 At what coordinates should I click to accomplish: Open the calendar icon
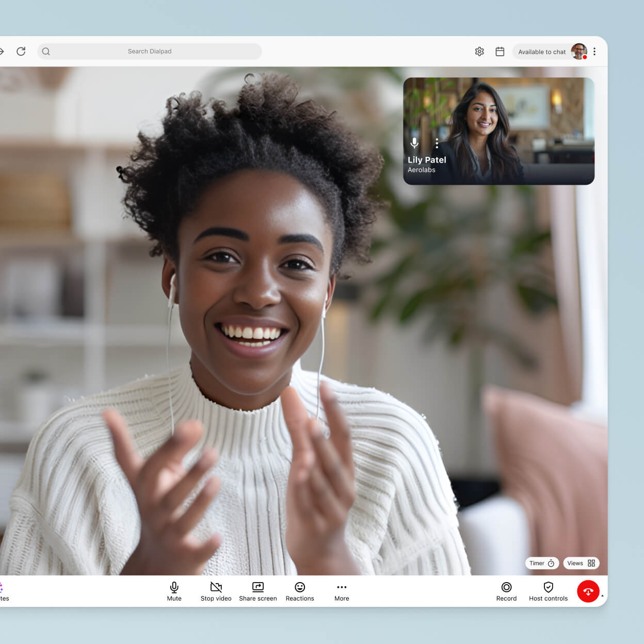point(500,51)
